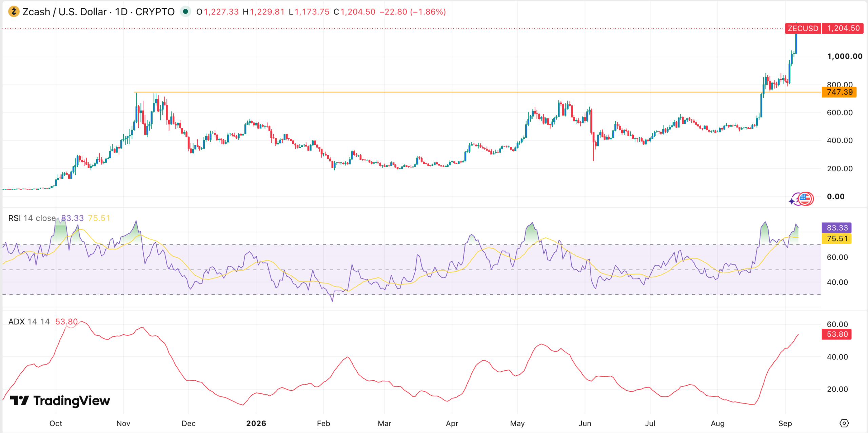Click the ADX value 53.80 in legend
Screen dimensions: 868x433
(66, 321)
